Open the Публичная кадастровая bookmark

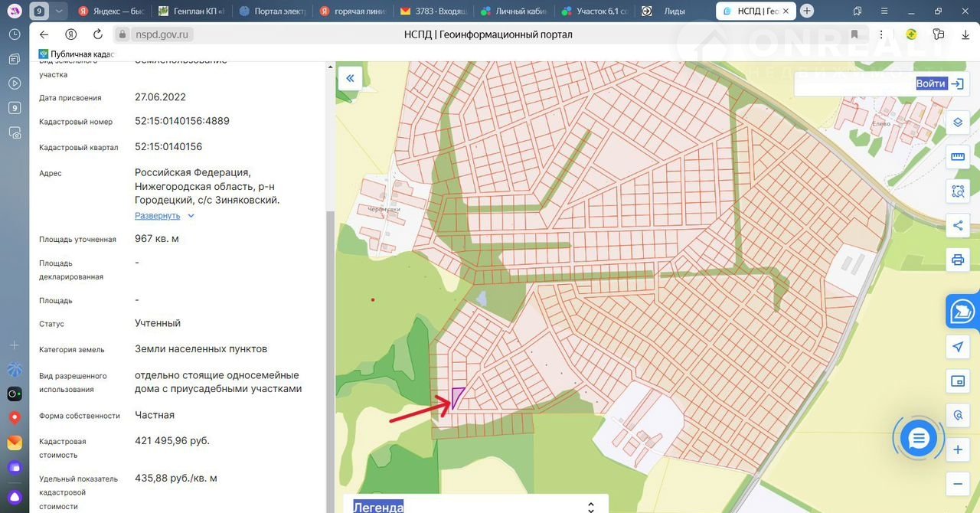tap(77, 54)
